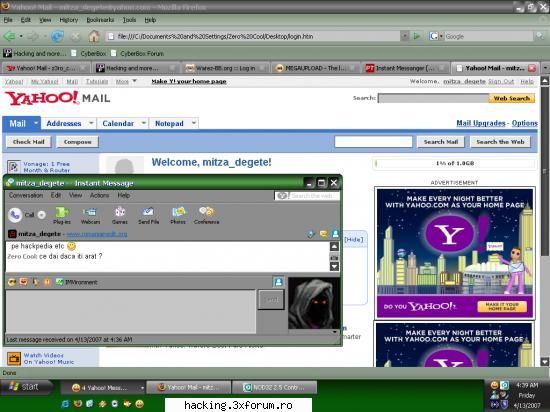Open Windows Start menu

[25, 387]
